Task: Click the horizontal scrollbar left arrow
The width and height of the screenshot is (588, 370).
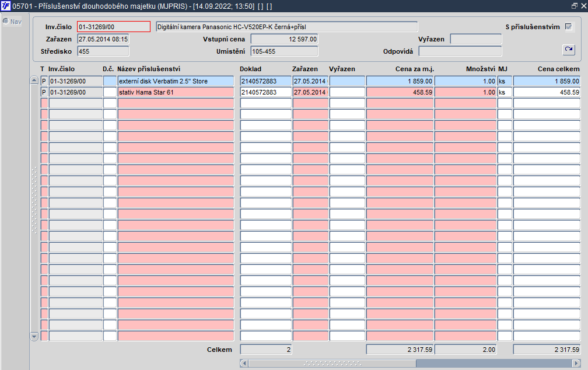Action: point(244,363)
